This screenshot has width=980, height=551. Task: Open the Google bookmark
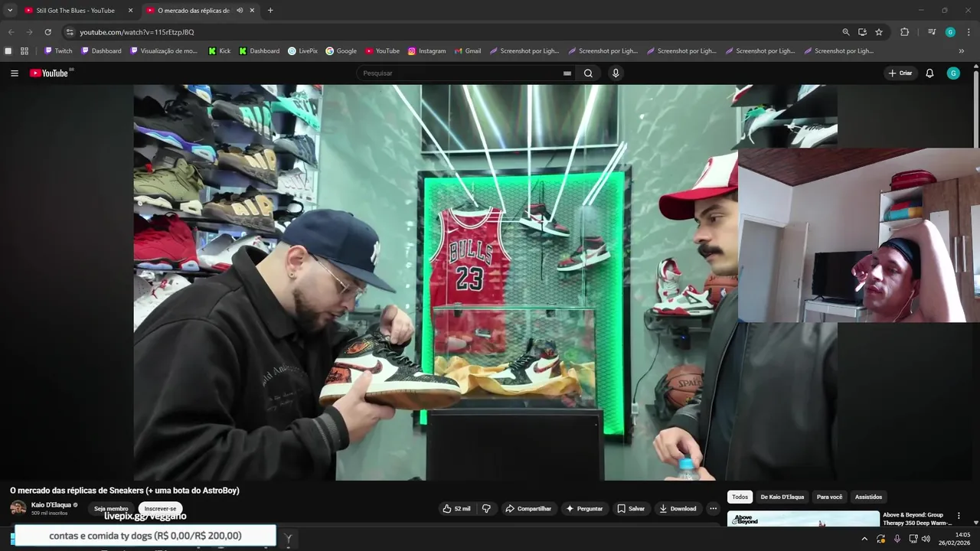341,51
